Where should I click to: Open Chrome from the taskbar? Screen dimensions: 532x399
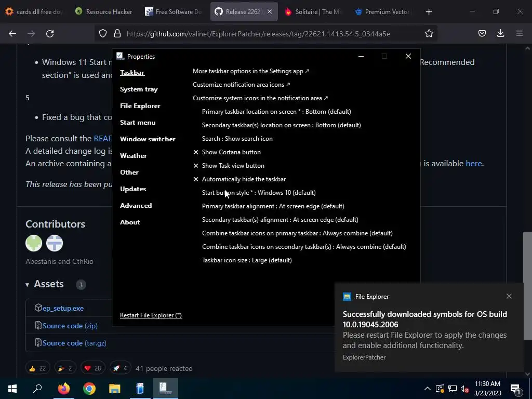coord(89,389)
